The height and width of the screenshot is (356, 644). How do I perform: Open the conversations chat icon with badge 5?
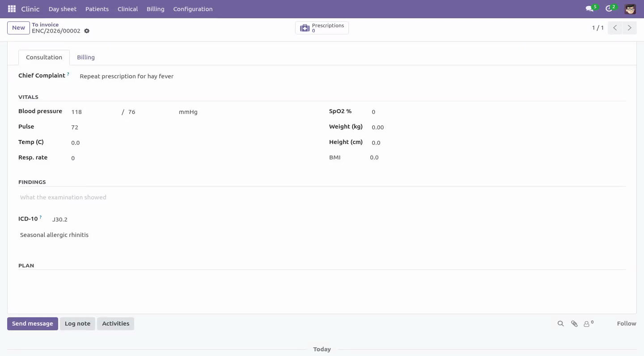click(x=589, y=9)
